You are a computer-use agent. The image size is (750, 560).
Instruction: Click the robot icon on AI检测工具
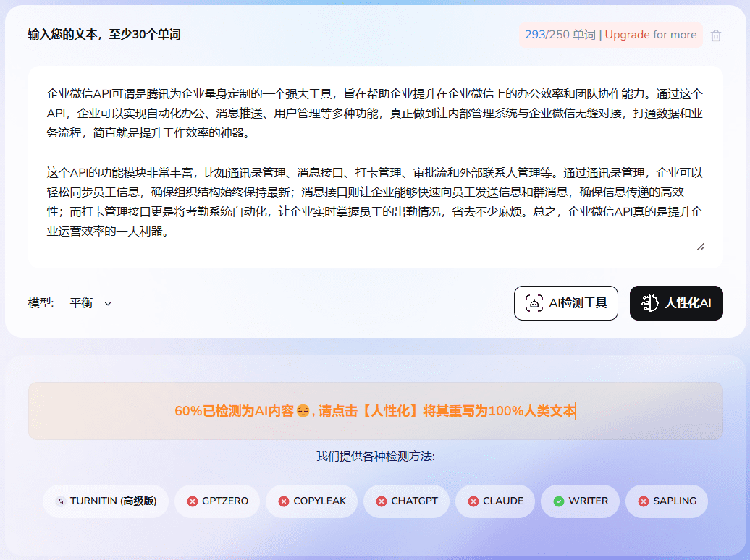point(534,303)
